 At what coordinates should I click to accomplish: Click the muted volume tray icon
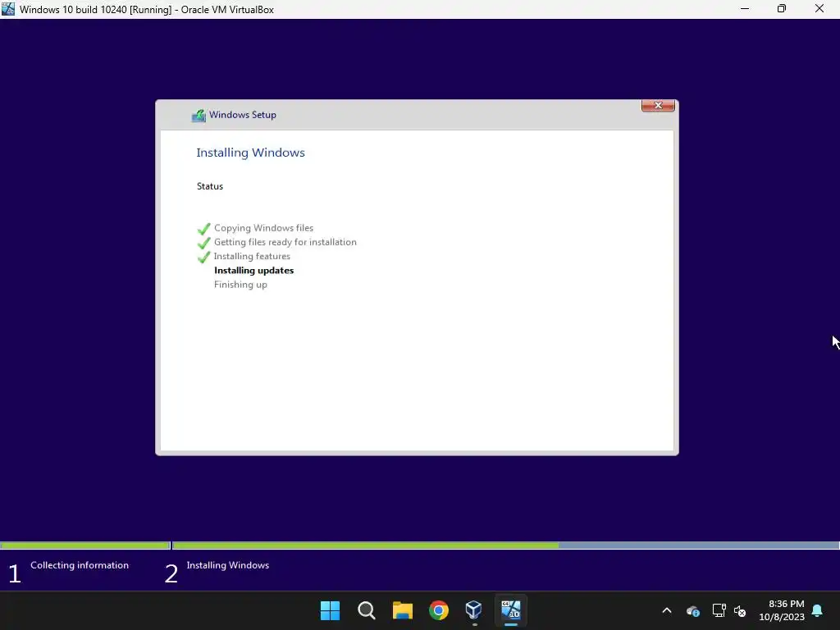coord(740,610)
